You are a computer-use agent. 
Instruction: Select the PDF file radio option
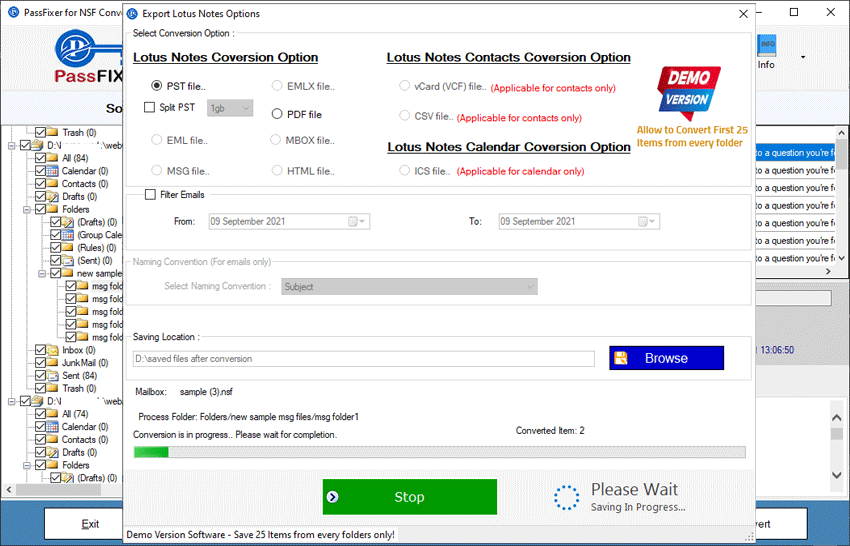277,114
